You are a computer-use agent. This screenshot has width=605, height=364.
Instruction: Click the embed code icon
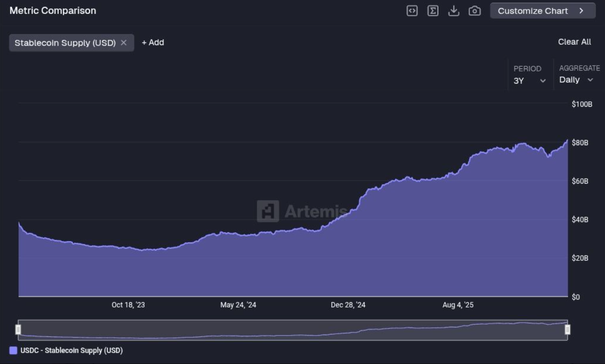coord(412,11)
